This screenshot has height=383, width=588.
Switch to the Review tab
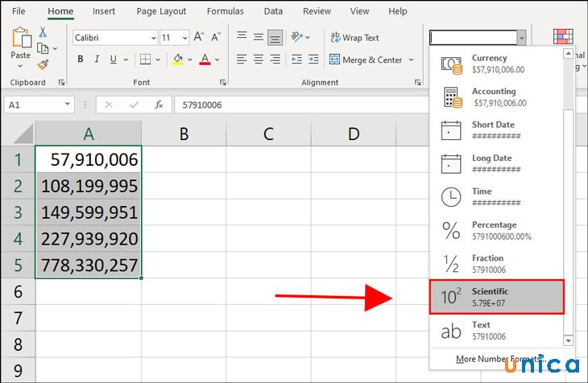(x=317, y=11)
